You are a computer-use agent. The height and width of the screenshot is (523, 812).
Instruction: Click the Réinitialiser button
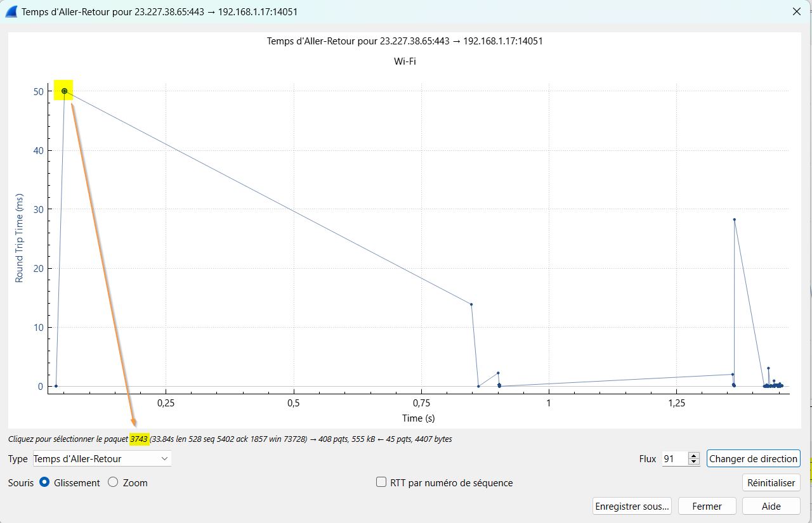pos(771,482)
